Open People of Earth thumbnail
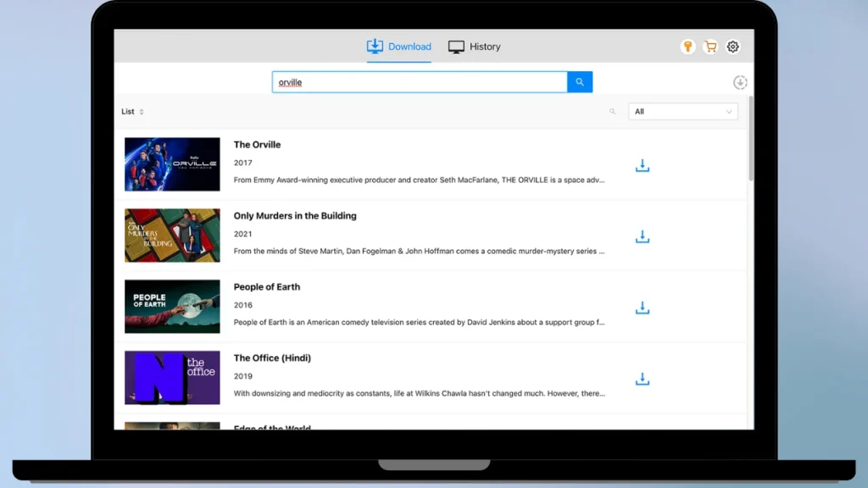The image size is (868, 488). (x=172, y=307)
